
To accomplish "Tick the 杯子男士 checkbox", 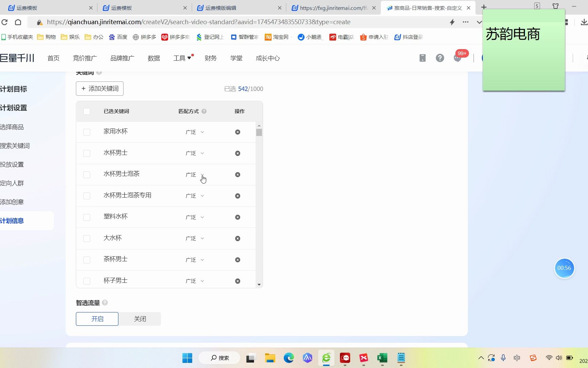I will 87,281.
